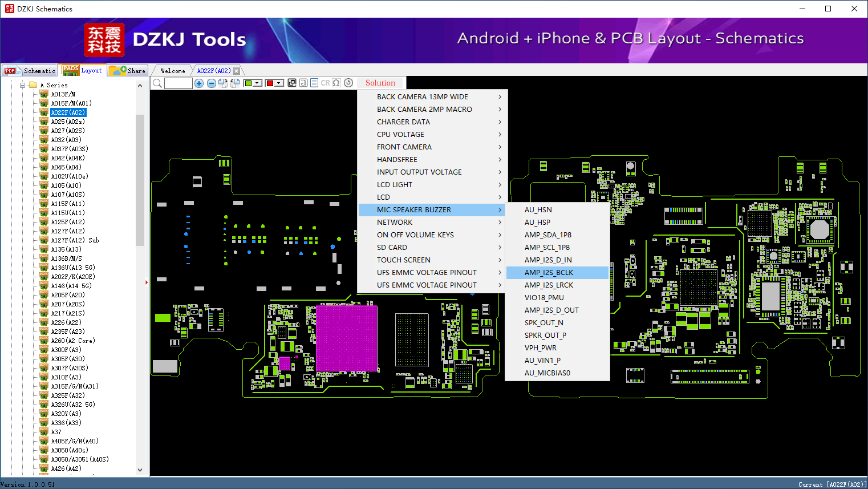Click the circular refresh icon in toolbar
This screenshot has height=489, width=868.
(348, 83)
